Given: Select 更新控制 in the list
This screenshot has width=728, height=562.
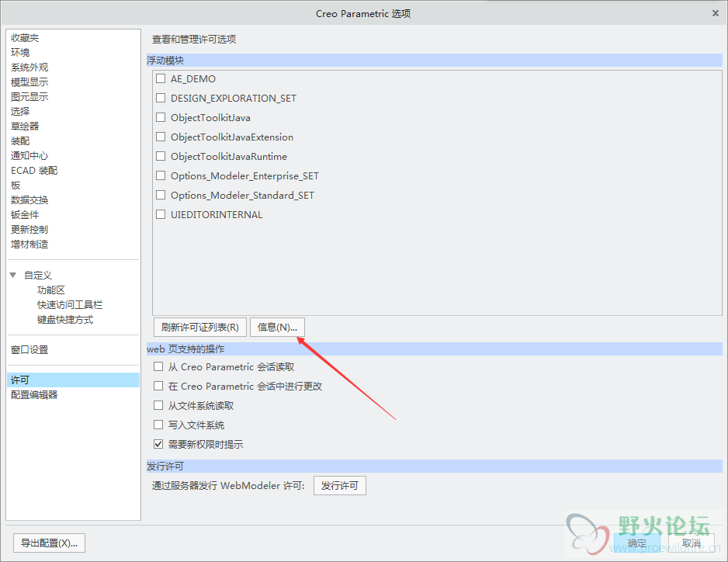Looking at the screenshot, I should [29, 230].
